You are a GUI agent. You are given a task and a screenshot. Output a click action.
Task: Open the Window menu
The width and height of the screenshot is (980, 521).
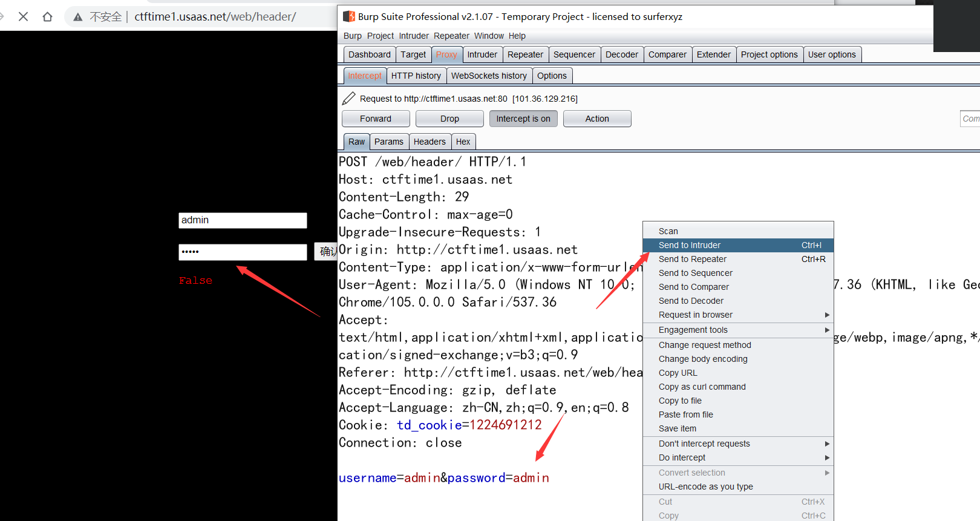pyautogui.click(x=489, y=36)
